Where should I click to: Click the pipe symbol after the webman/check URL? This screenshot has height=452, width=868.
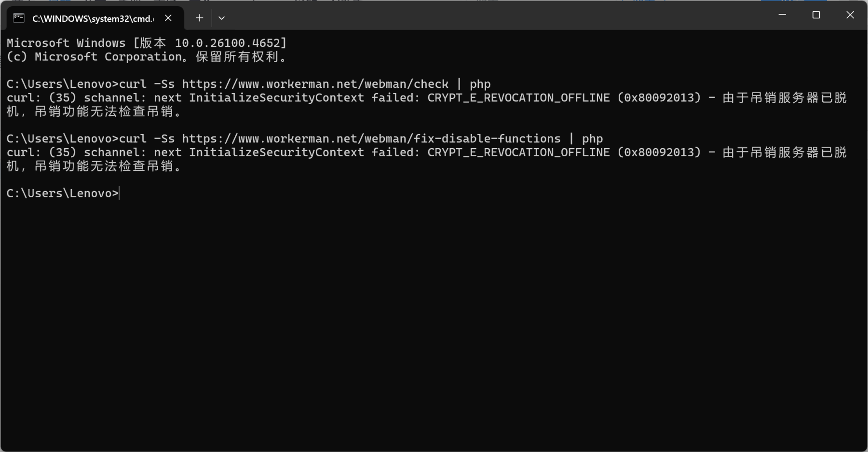459,84
